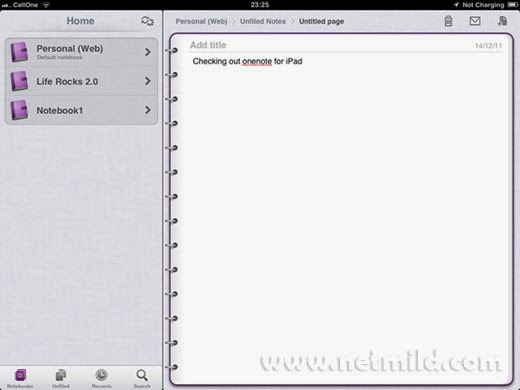Tap the CellOne carrier label
The image size is (520, 390).
click(25, 5)
